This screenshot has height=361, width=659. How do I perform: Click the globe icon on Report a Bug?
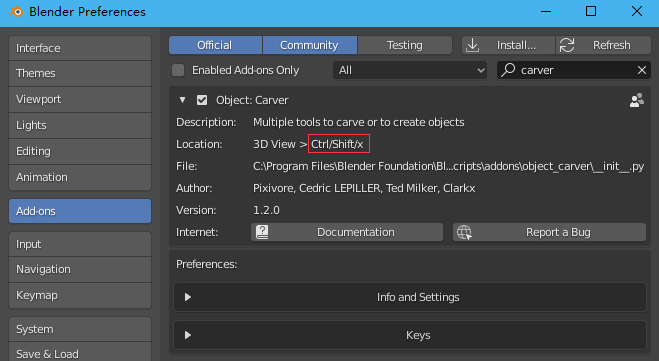pyautogui.click(x=464, y=232)
